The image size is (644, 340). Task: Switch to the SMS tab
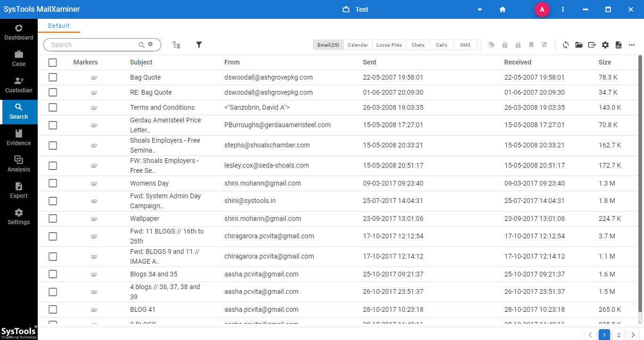coord(465,45)
